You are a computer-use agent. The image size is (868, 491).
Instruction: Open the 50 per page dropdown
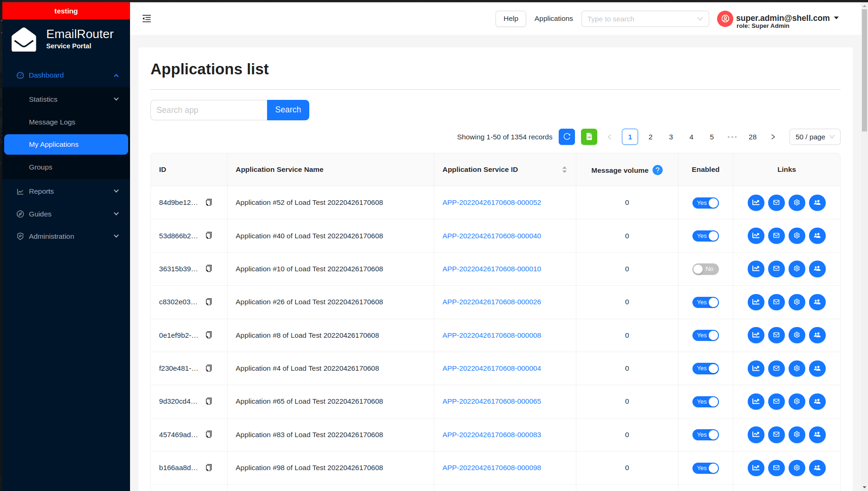point(815,137)
